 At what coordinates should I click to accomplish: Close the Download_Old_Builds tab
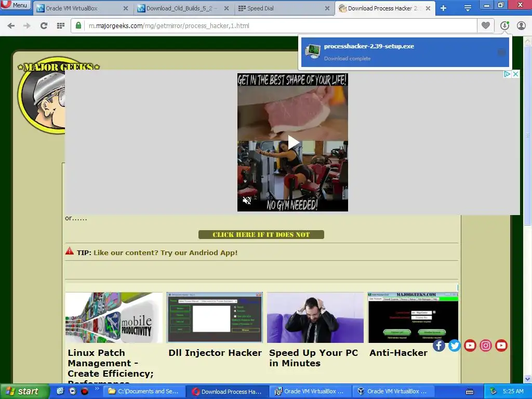coord(227,8)
